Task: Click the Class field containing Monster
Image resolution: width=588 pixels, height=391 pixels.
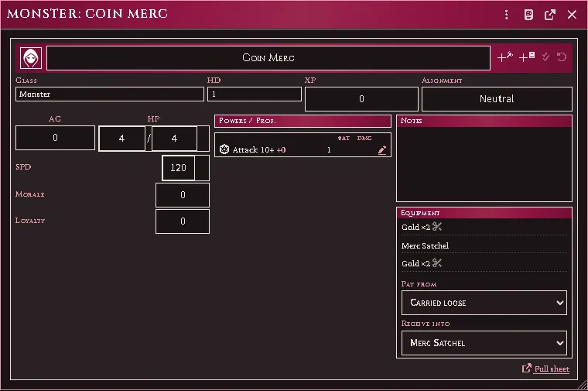Action: (110, 94)
